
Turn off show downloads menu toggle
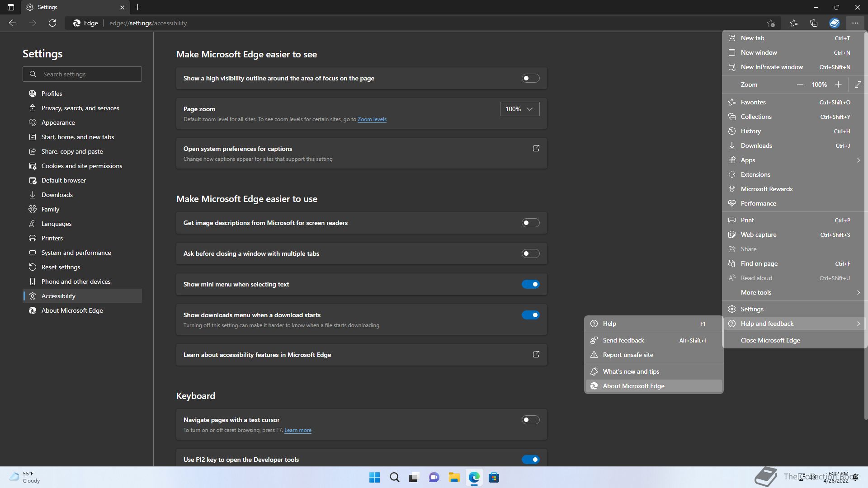point(531,315)
